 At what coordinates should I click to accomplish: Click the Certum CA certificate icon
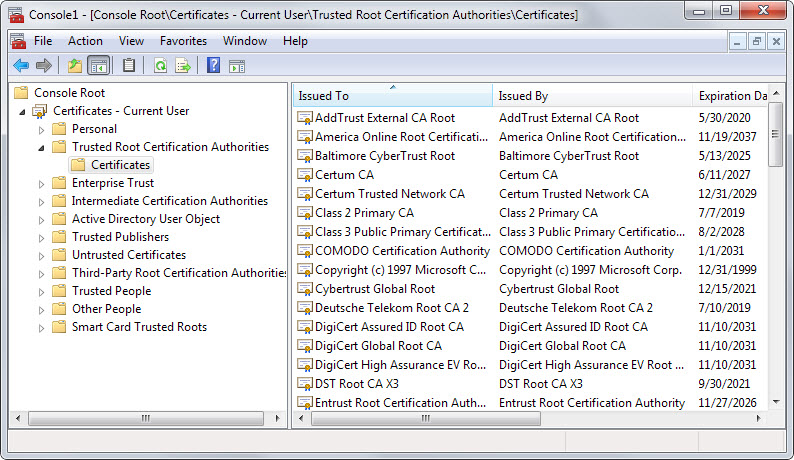[x=305, y=175]
